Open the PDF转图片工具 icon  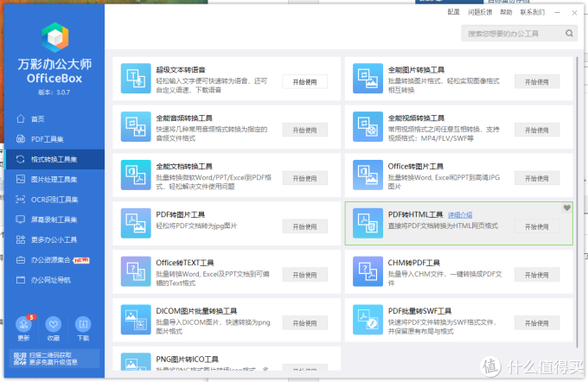pos(136,224)
